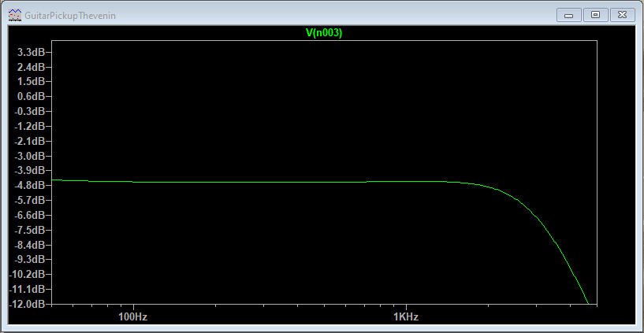The width and height of the screenshot is (644, 333).
Task: Close the GuitarPickupThevenin window
Action: pos(622,15)
